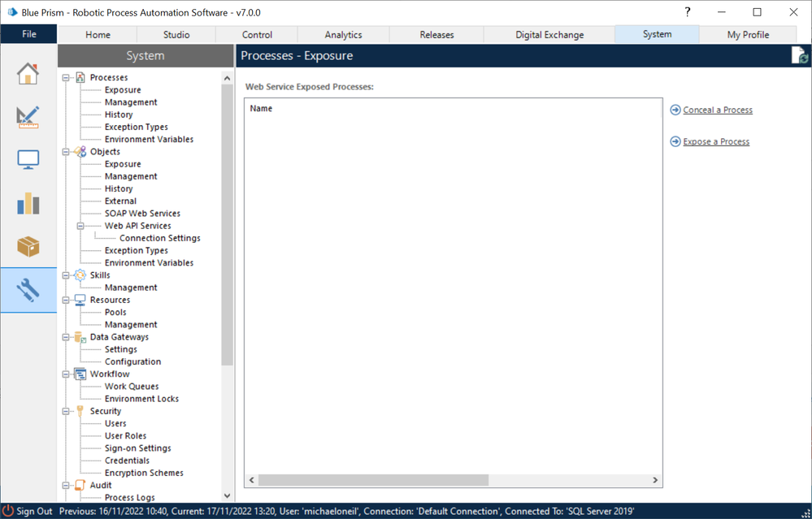Collapse the Security tree node
The image size is (812, 519).
pos(66,412)
